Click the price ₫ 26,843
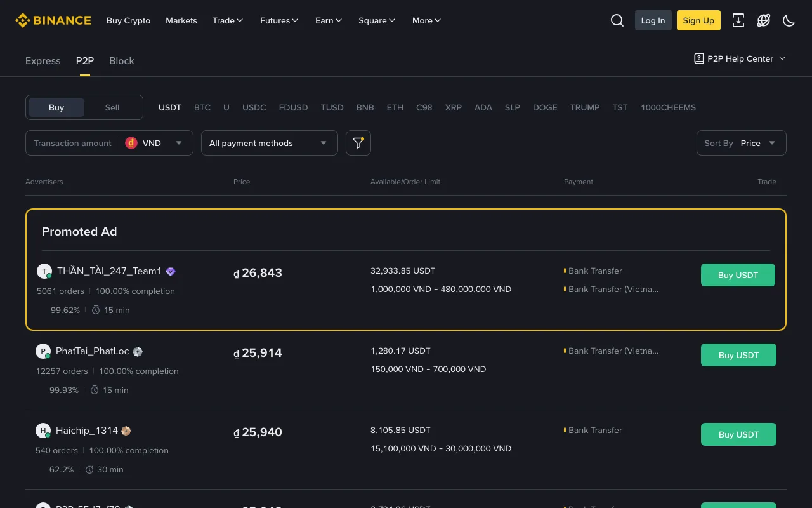Viewport: 812px width, 508px height. click(258, 273)
